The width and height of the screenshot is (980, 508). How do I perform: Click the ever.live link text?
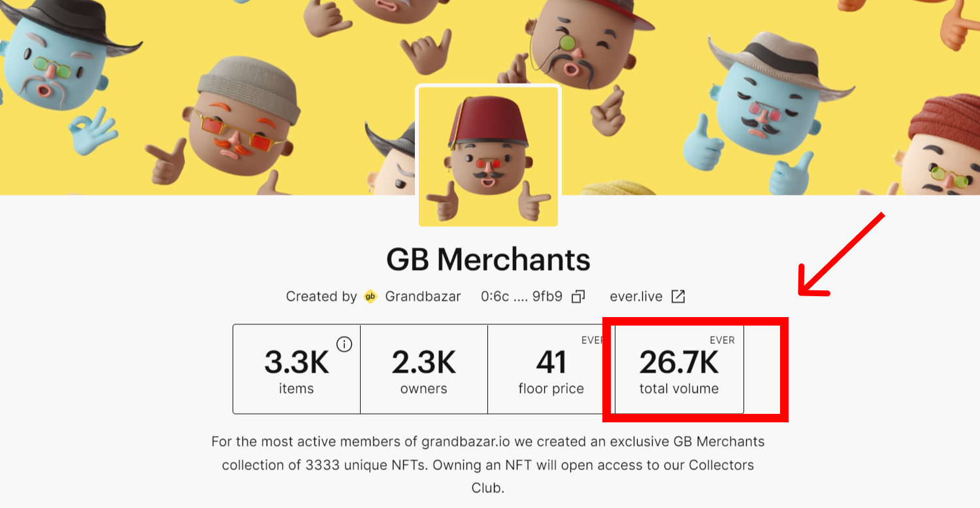tap(636, 297)
